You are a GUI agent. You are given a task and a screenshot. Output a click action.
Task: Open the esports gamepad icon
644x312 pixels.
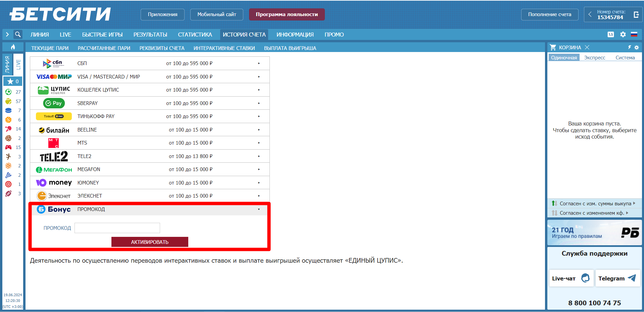click(8, 147)
